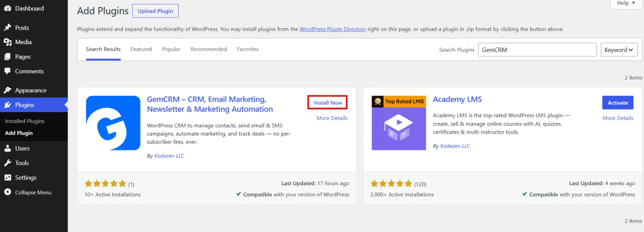
Task: Click the Academy LMS five-star rating
Action: point(391,184)
